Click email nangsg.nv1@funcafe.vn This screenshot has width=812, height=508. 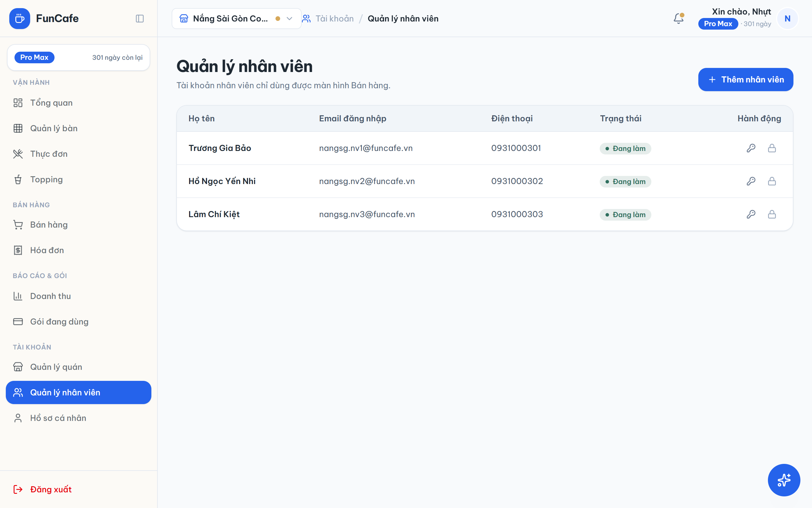tap(366, 148)
